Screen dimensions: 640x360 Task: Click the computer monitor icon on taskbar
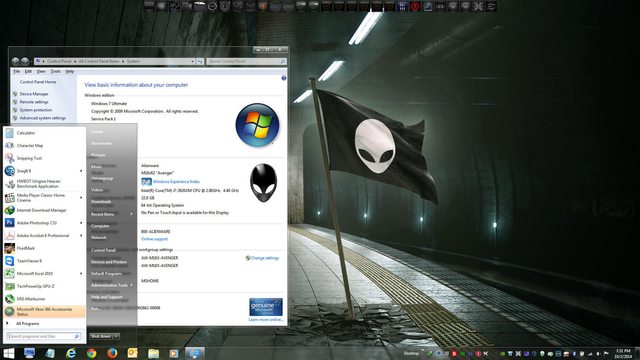(29, 353)
